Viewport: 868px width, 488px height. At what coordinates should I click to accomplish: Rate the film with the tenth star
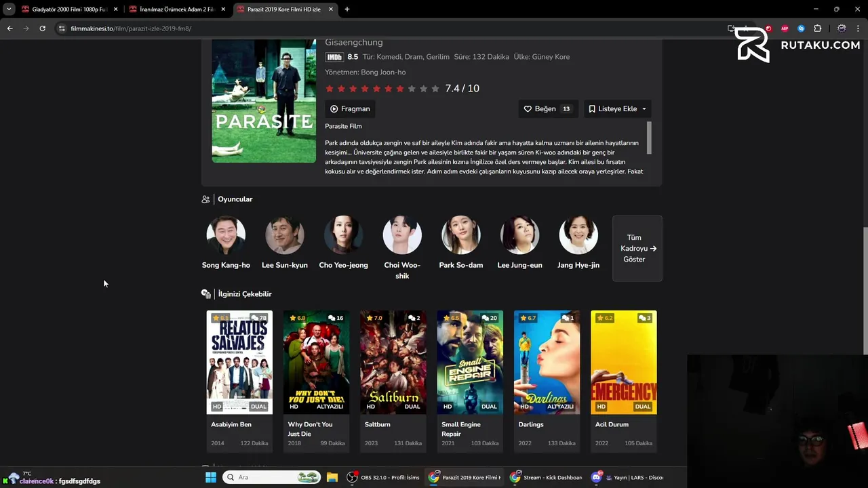click(435, 89)
